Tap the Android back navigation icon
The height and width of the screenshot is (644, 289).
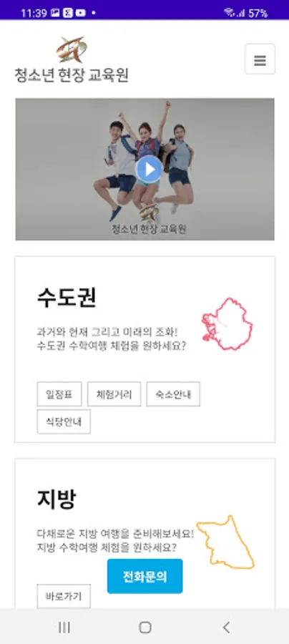click(x=226, y=627)
